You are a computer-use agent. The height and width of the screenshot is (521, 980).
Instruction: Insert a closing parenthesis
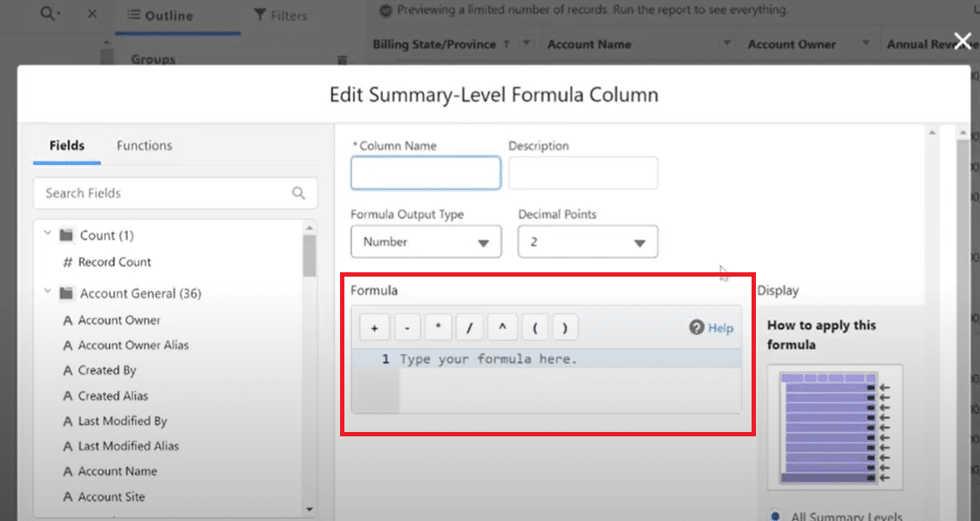click(565, 328)
